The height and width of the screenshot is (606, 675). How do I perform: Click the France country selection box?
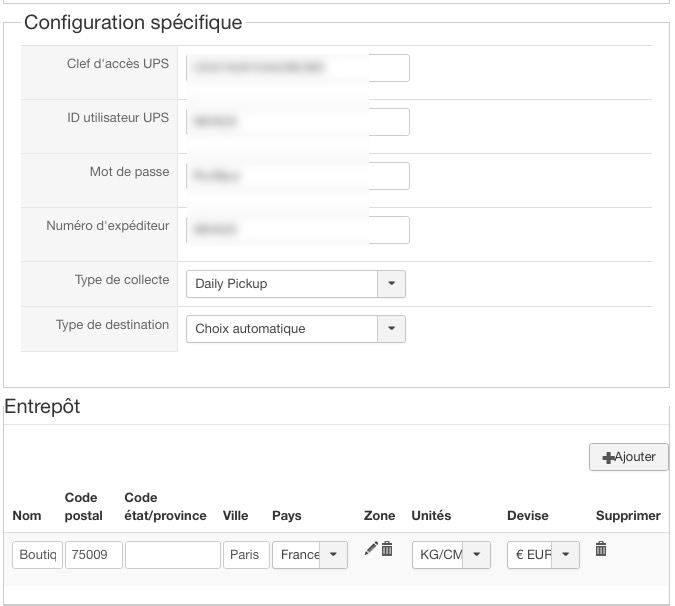(x=297, y=555)
